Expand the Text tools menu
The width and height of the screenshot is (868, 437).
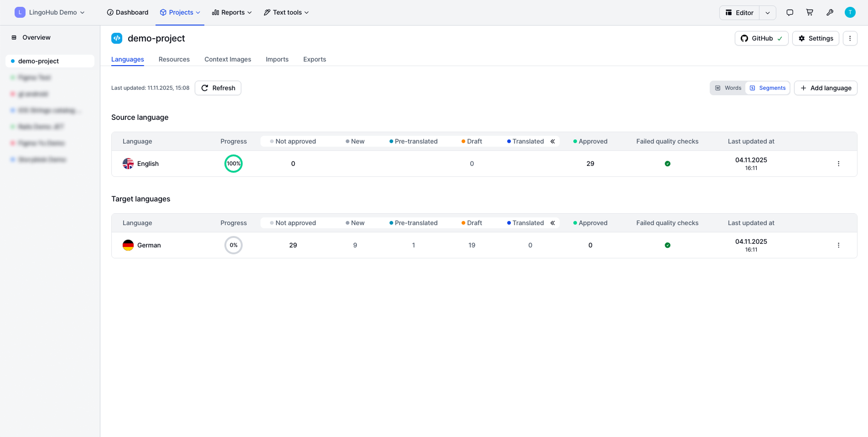pos(286,12)
